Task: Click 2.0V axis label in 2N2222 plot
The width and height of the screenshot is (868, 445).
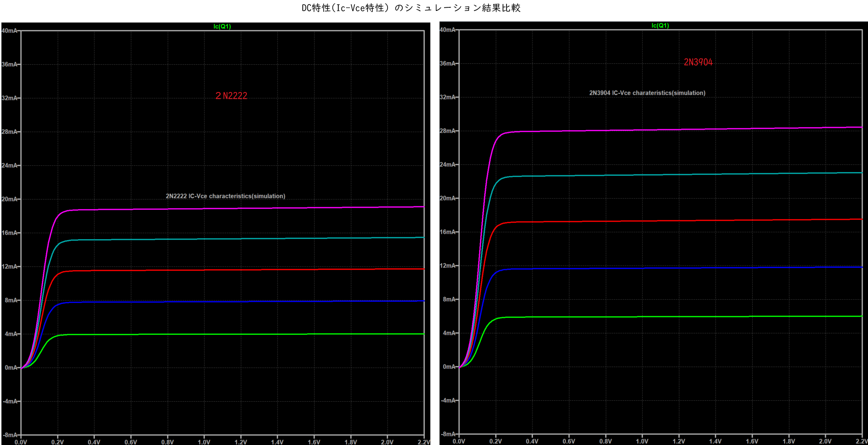Action: [x=387, y=442]
